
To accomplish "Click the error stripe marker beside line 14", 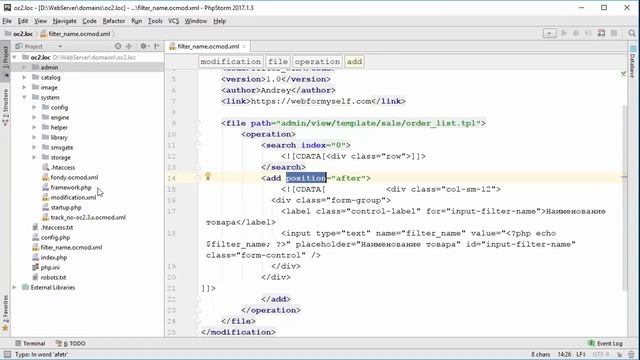I will coord(624,178).
